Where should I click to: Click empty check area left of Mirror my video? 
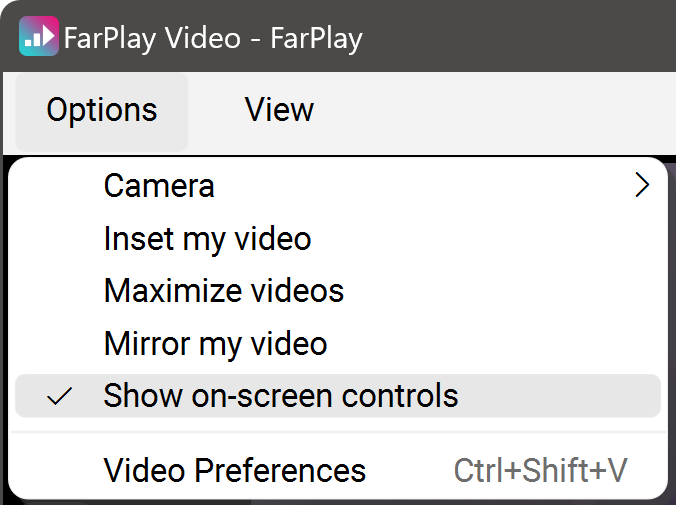pyautogui.click(x=61, y=344)
